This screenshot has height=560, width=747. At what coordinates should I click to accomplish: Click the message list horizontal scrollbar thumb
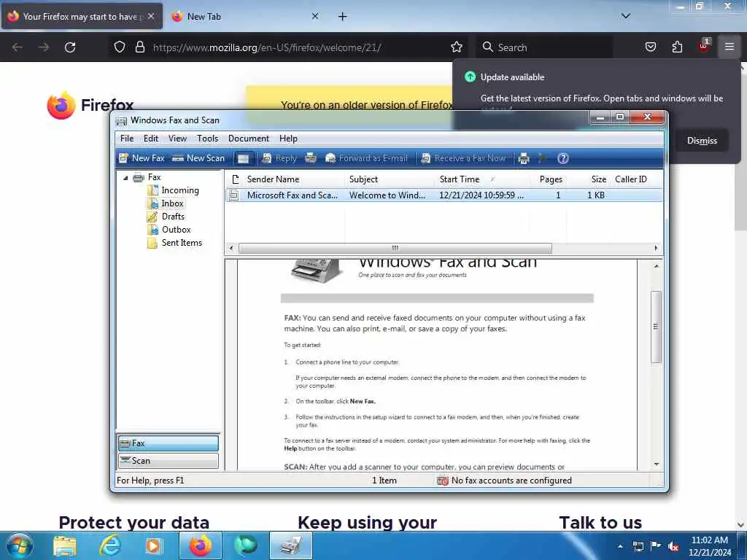pyautogui.click(x=395, y=248)
